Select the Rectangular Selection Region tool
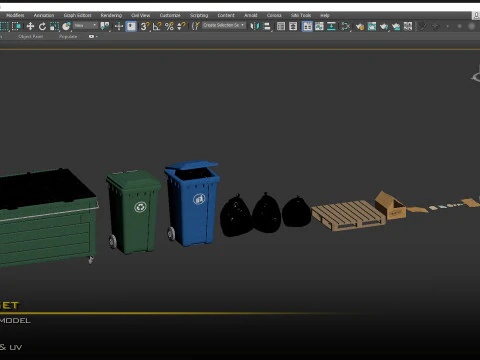This screenshot has width=480, height=360. [4, 26]
